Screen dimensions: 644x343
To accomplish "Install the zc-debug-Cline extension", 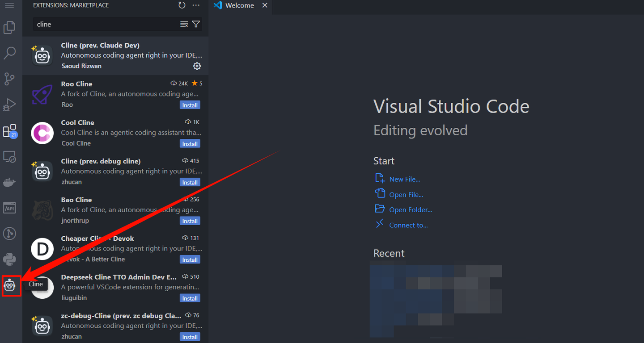I will point(190,337).
